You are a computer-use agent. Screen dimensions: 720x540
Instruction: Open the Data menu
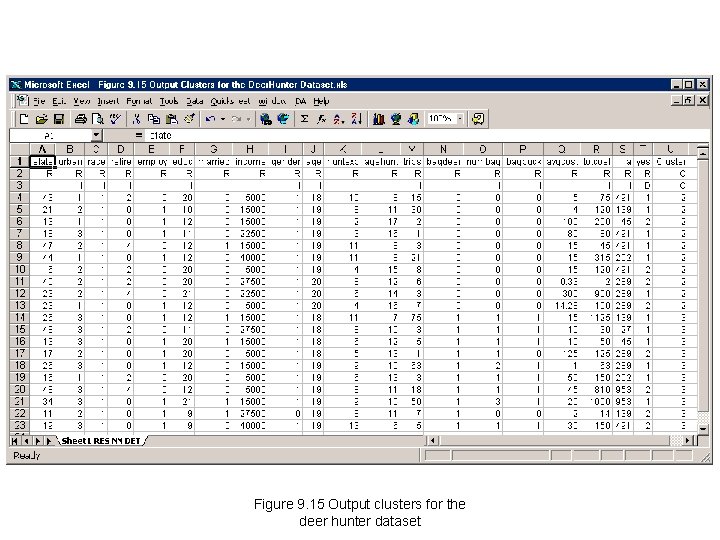tap(195, 101)
